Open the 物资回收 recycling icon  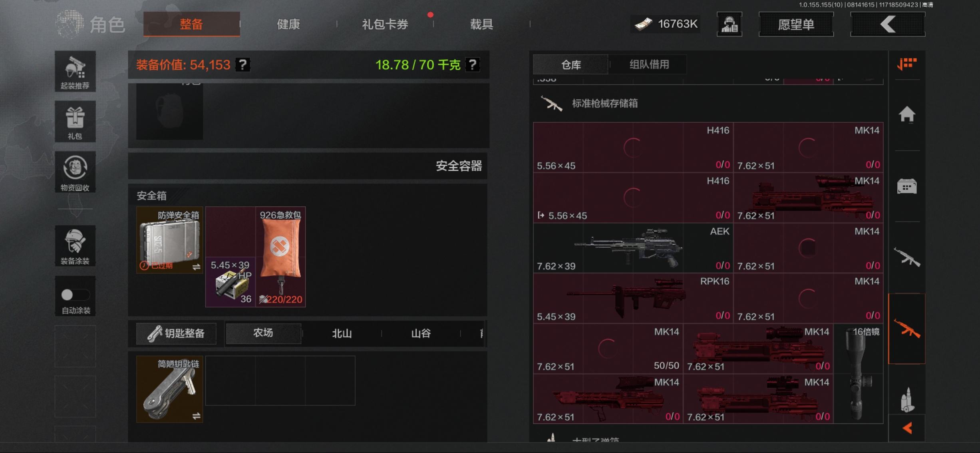75,172
